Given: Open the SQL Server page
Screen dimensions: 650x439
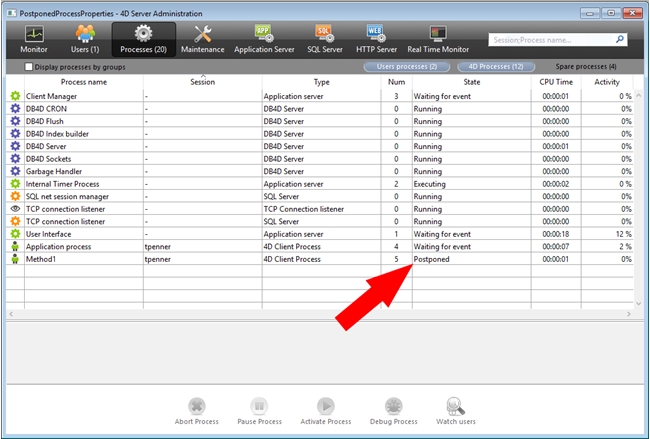Looking at the screenshot, I should pos(325,40).
